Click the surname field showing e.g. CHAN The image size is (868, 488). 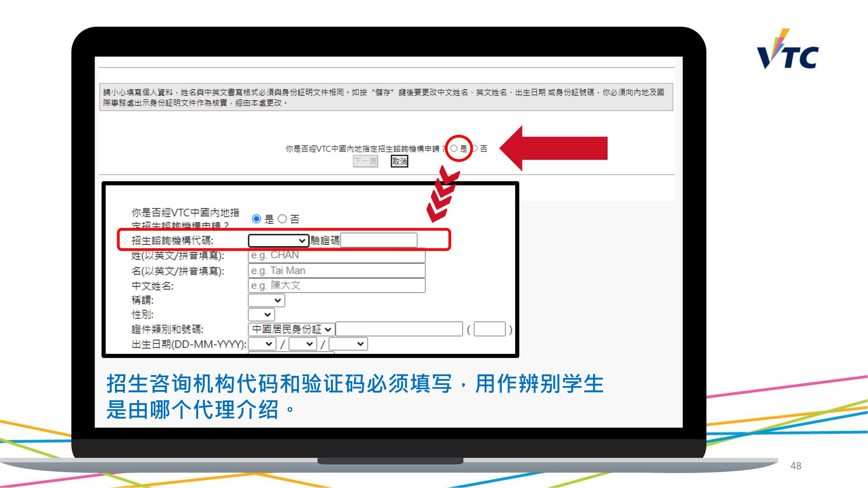coord(337,255)
